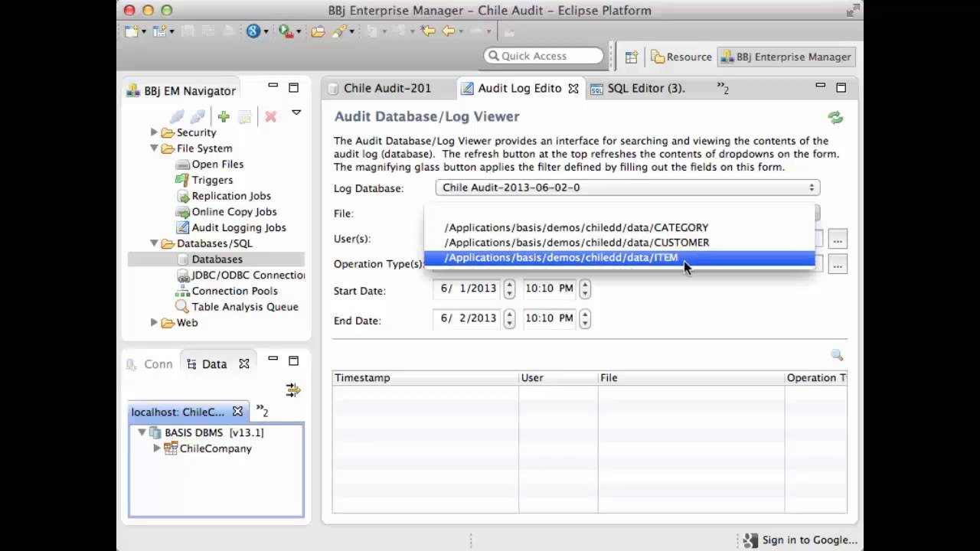Click the Start Date date stepper
This screenshot has width=980, height=551.
[510, 289]
